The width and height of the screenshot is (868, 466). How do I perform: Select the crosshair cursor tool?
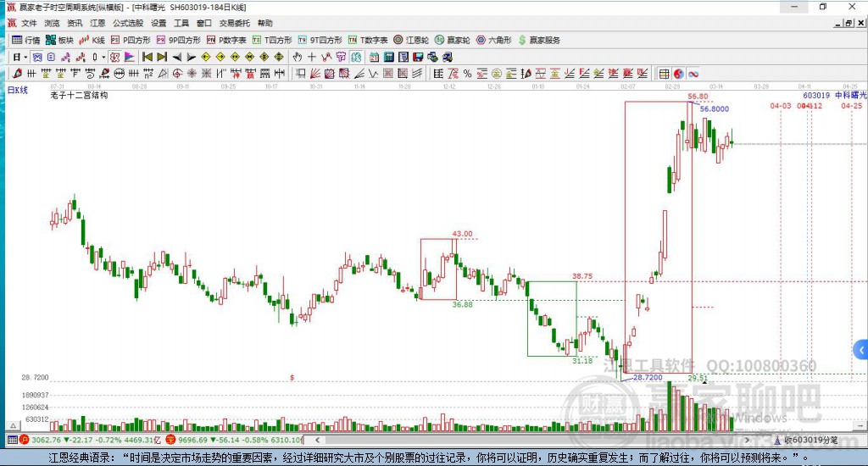tap(312, 57)
